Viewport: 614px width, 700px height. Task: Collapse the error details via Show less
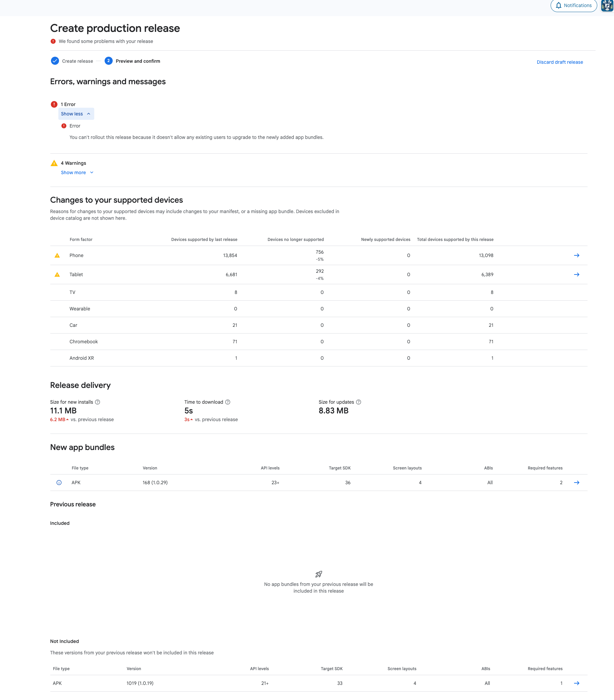click(x=76, y=114)
